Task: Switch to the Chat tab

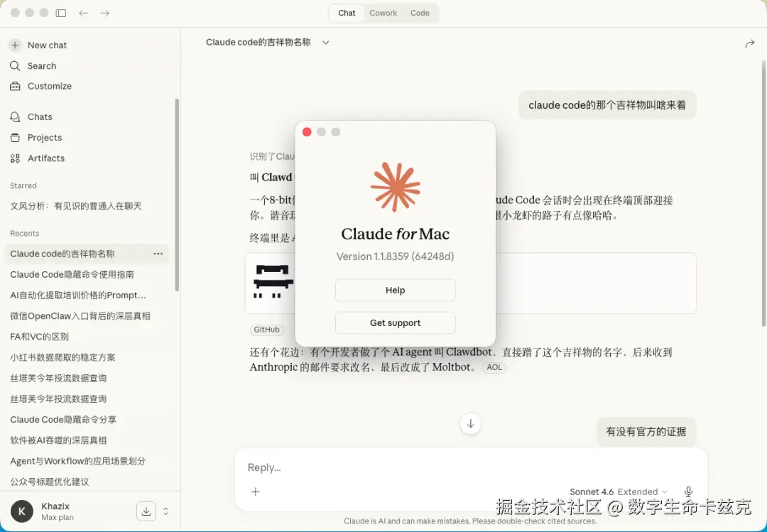Action: tap(347, 13)
